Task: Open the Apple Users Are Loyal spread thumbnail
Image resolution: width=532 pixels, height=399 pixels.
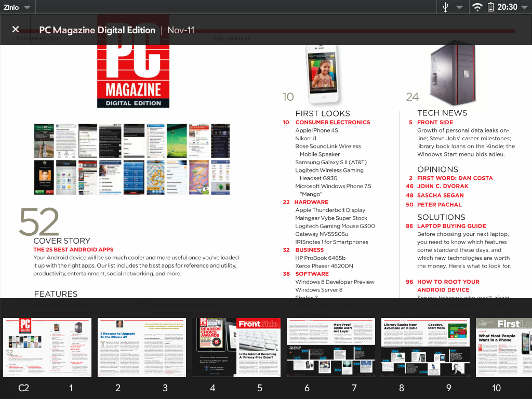Action: click(x=331, y=348)
